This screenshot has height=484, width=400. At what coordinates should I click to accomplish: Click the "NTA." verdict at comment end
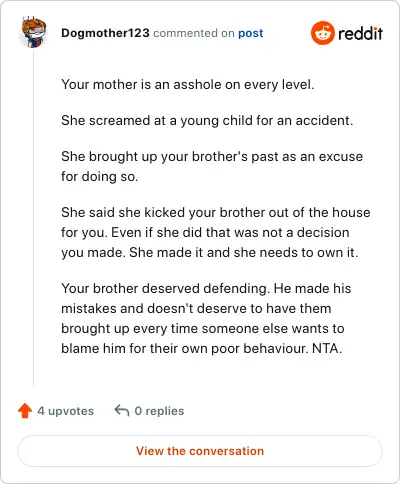[327, 348]
